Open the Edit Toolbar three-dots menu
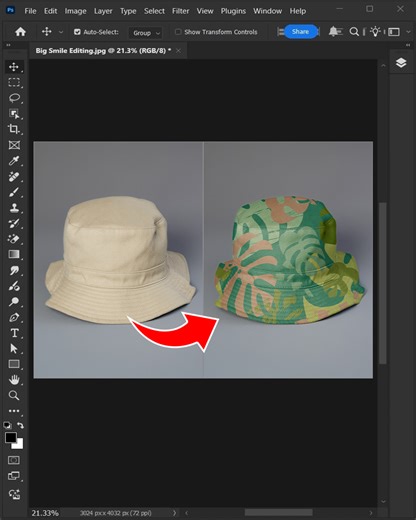 (14, 411)
